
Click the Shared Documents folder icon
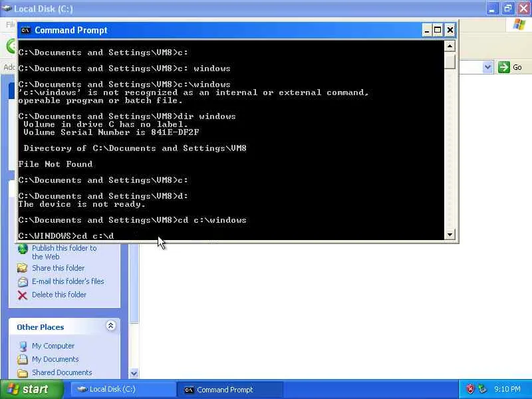pos(23,373)
